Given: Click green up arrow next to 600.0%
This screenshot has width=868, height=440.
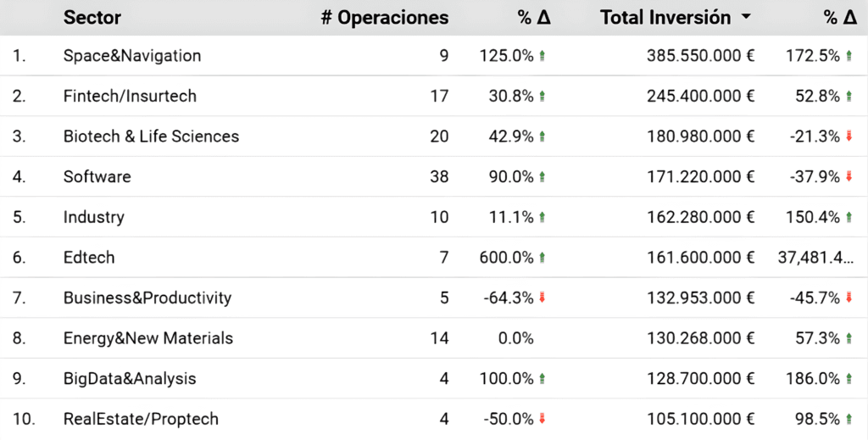Looking at the screenshot, I should 542,258.
